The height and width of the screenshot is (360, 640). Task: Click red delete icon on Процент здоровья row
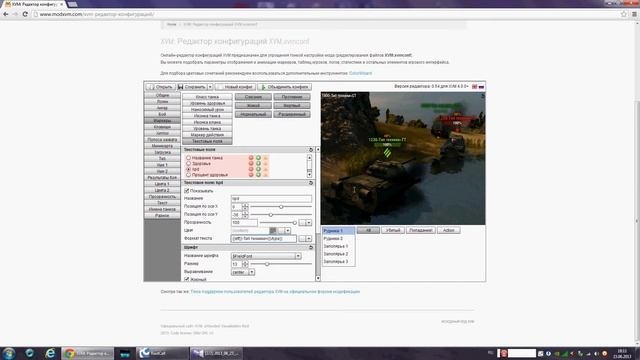[251, 175]
